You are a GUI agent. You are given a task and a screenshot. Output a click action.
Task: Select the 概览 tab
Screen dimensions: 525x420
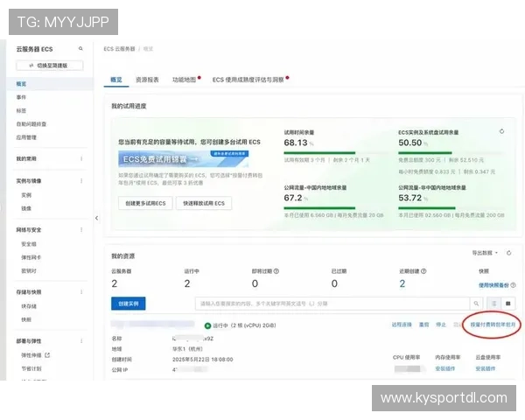(116, 80)
